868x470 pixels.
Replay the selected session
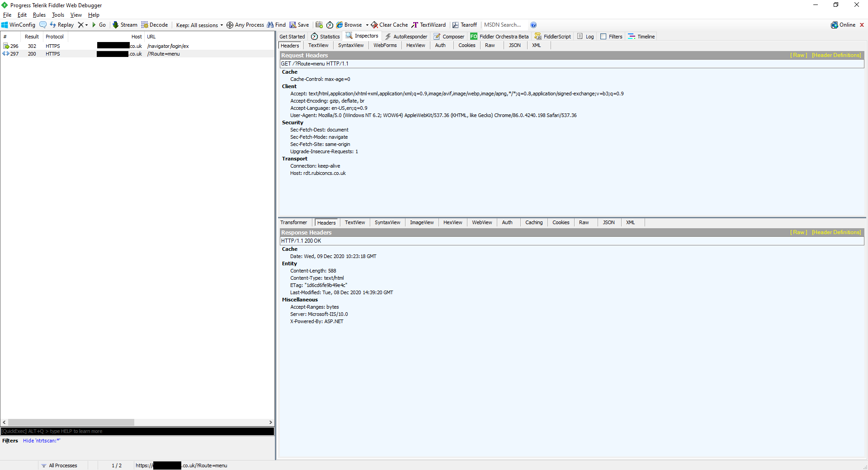pos(62,25)
